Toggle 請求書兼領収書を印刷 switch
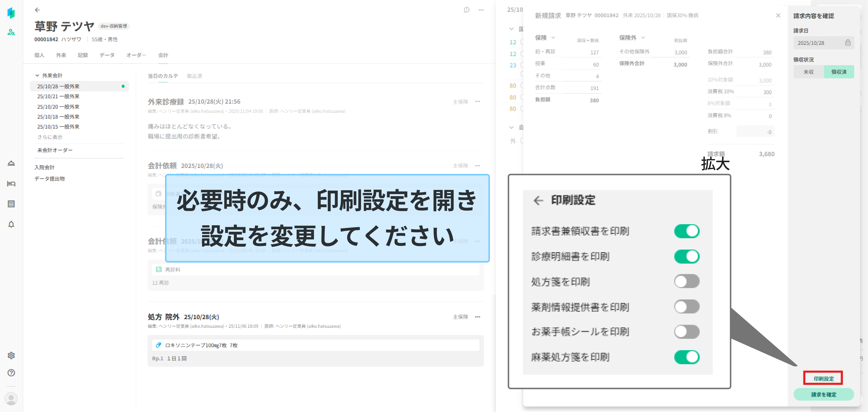The image size is (868, 412). point(686,231)
